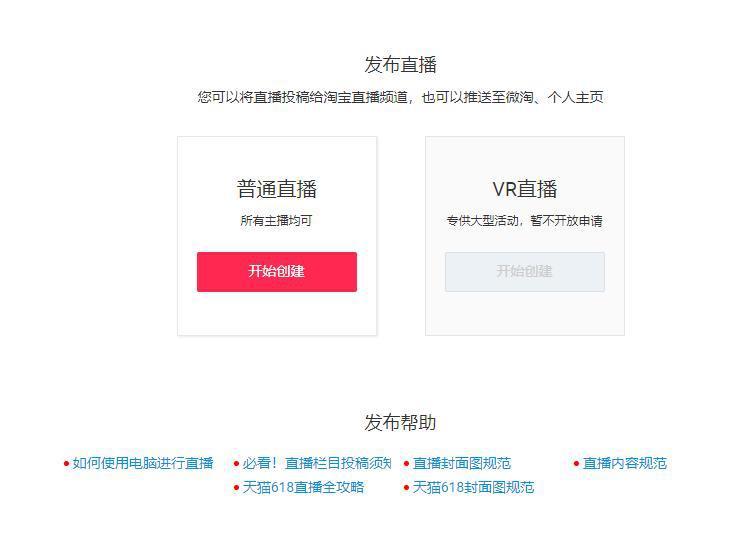Open the 天猫618封面图规范 link

click(x=474, y=487)
